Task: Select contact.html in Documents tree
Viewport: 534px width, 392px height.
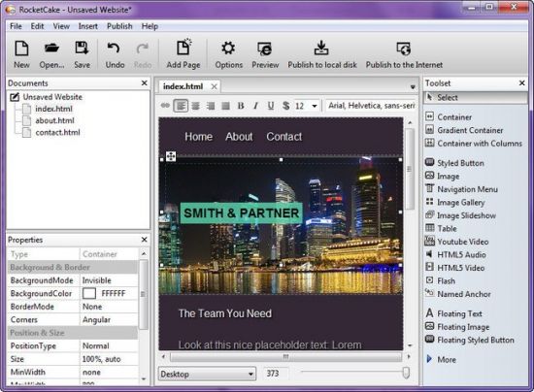Action: [57, 132]
